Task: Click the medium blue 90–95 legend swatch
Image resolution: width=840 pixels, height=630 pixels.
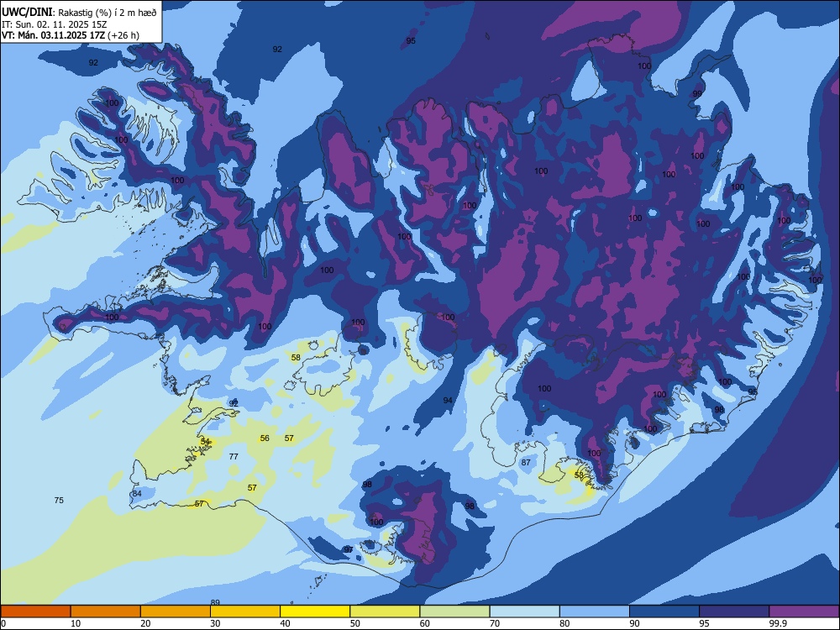Action: coord(664,612)
